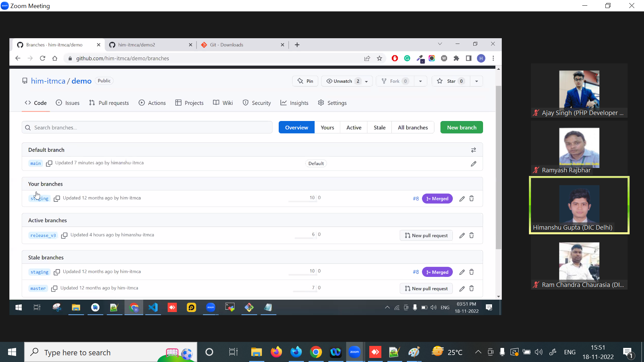Click the Windows search box
This screenshot has width=644, height=362.
pos(111,352)
